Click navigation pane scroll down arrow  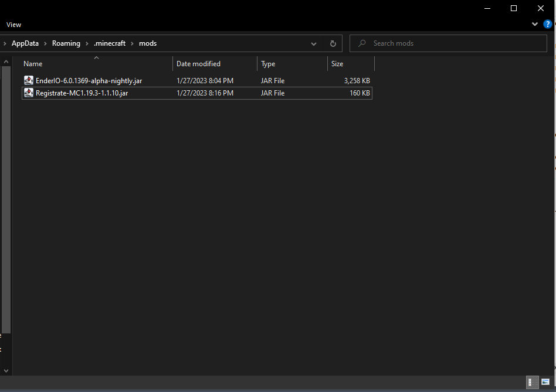click(6, 371)
